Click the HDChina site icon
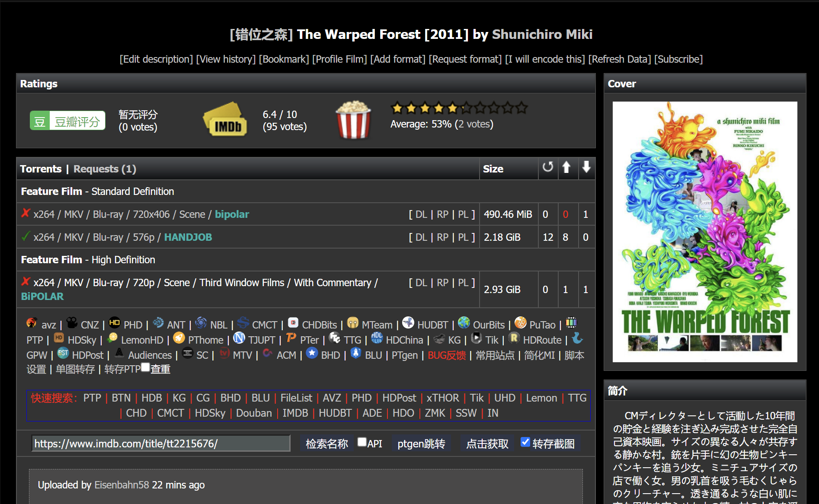 [377, 338]
